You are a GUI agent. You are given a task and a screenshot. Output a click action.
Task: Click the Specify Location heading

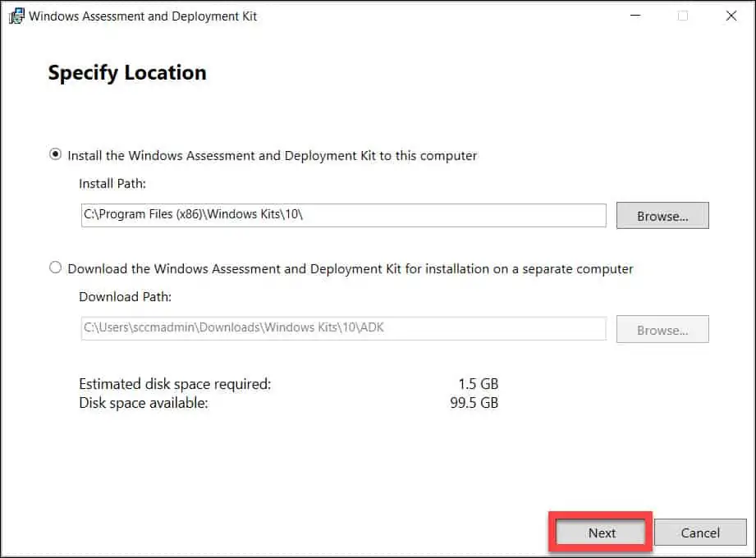click(127, 73)
